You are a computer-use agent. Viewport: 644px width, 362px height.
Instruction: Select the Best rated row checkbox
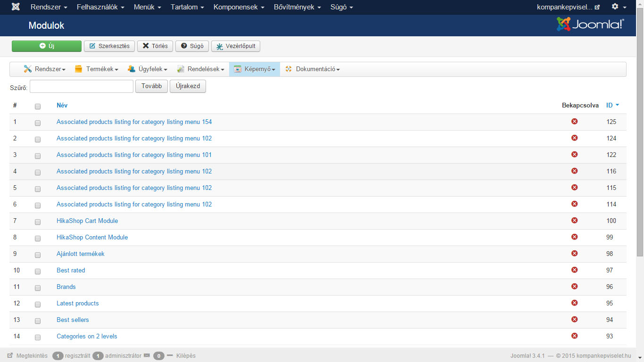click(x=38, y=271)
